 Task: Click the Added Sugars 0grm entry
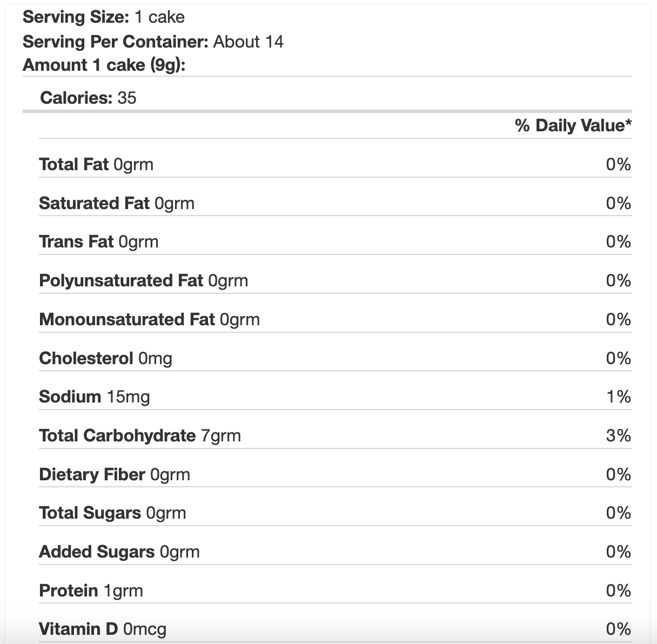(119, 552)
